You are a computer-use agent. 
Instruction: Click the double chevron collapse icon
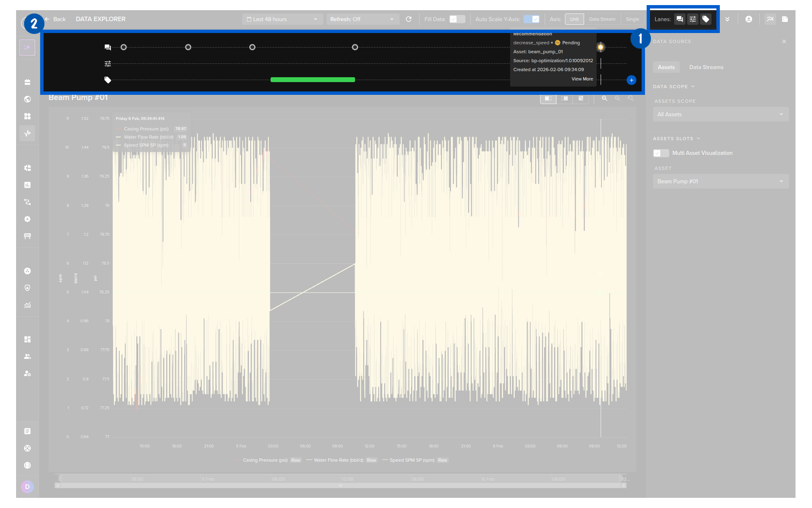click(x=727, y=19)
